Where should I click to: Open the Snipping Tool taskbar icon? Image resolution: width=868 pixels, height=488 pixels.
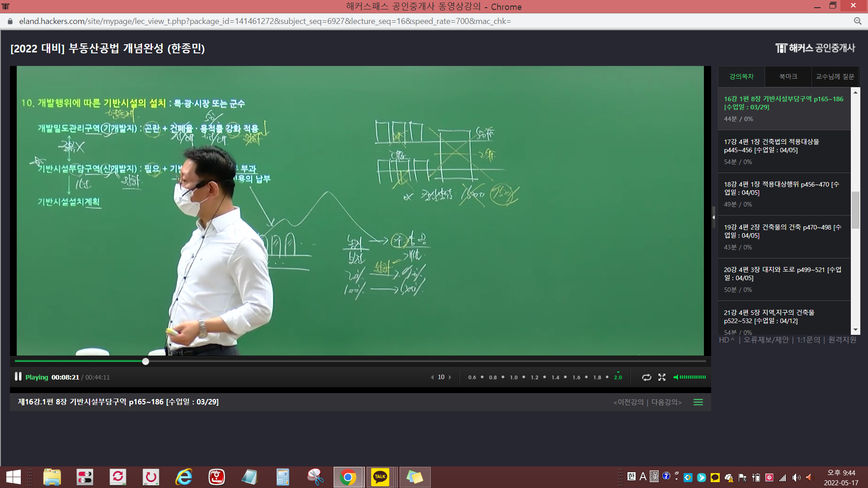click(315, 477)
